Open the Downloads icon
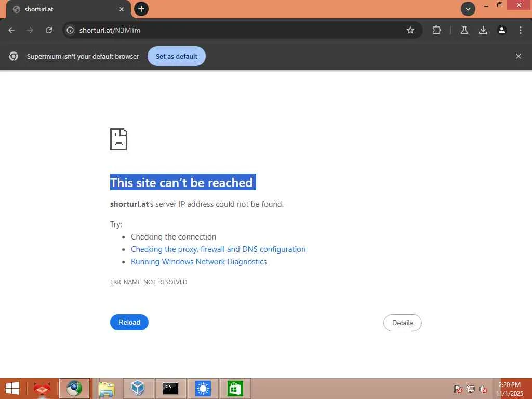The image size is (532, 399). [x=483, y=30]
